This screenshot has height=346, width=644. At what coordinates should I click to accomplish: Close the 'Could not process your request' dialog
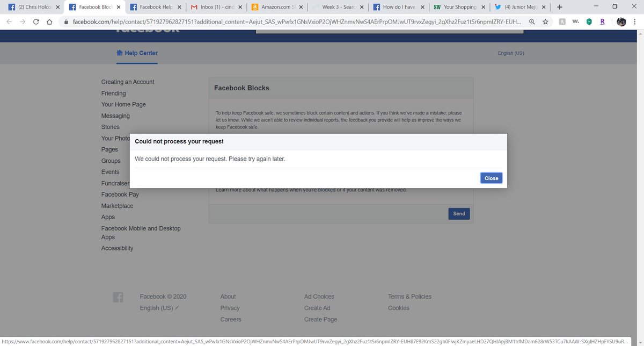pos(491,178)
